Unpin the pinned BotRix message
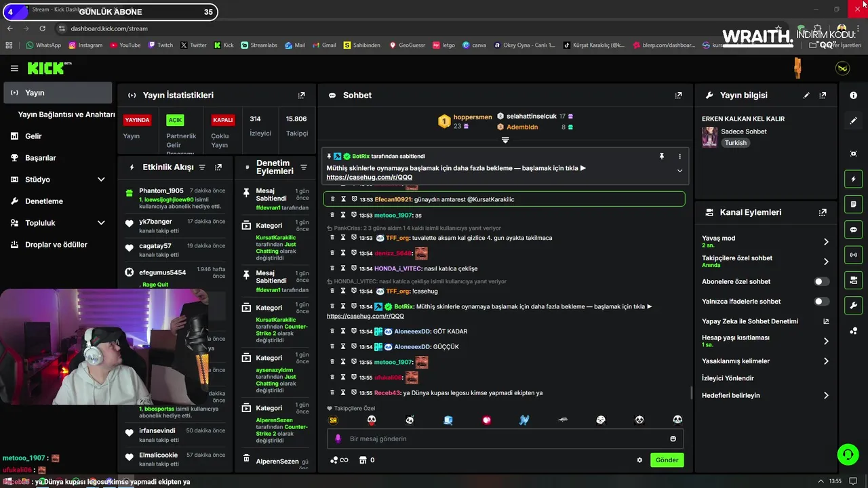This screenshot has width=868, height=488. 662,156
